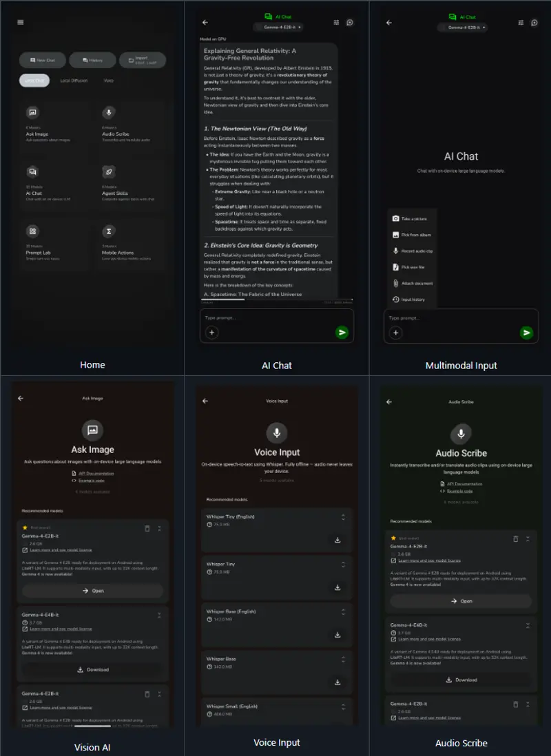Start a new chat in Multimodal Input screen
Screen dimensions: 551x756
[x=534, y=23]
